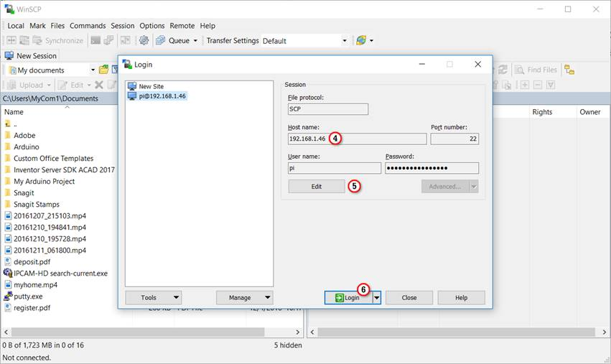
Task: Click the Synchronize toolbar button
Action: pos(58,40)
